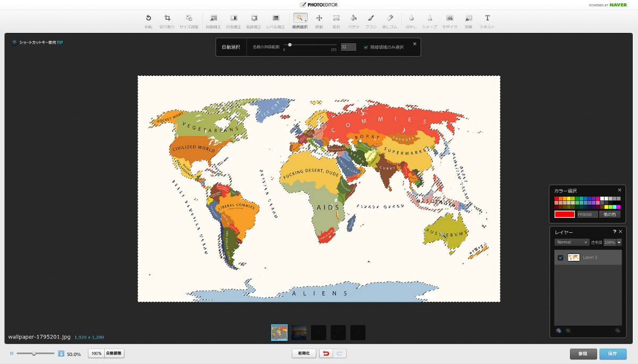Viewport: 638px width, 364px height.
Task: Click the save (保存) button
Action: pos(613,354)
